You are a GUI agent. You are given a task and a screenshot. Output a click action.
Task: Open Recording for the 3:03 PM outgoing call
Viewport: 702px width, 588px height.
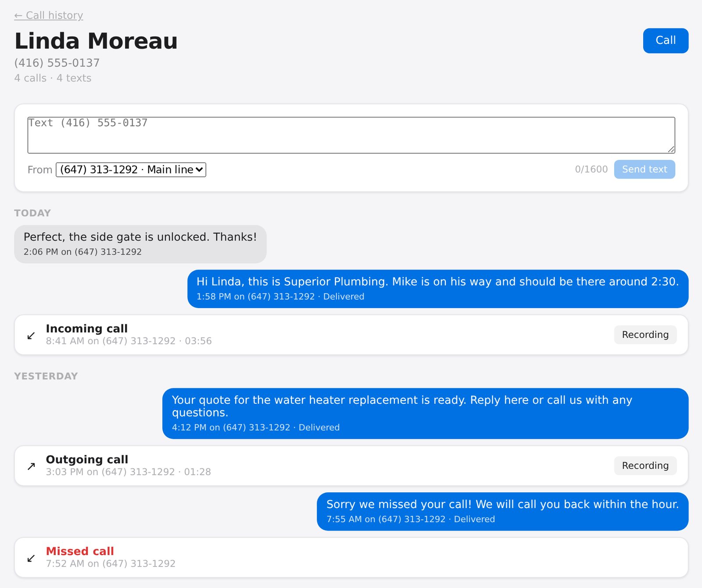click(645, 466)
